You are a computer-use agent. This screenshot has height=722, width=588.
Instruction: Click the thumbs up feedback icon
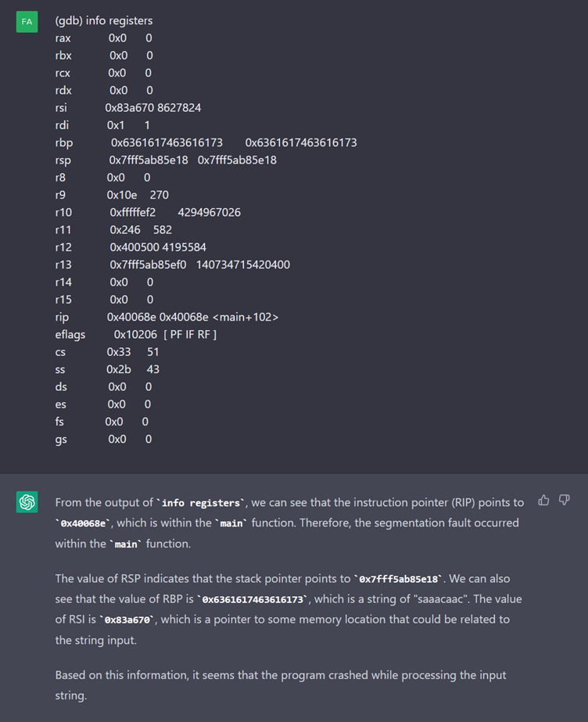[544, 500]
